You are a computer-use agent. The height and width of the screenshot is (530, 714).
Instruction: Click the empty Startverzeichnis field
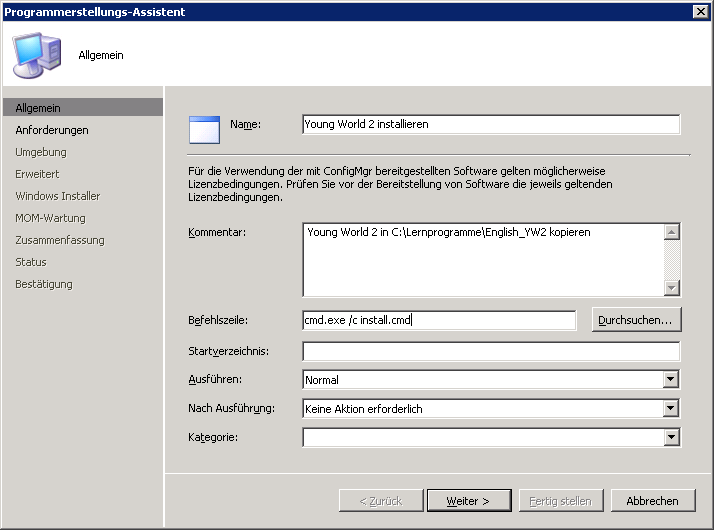(x=490, y=351)
